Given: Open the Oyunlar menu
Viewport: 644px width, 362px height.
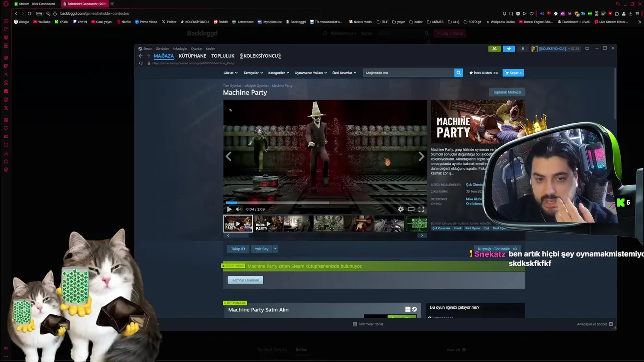Looking at the screenshot, I should [196, 49].
